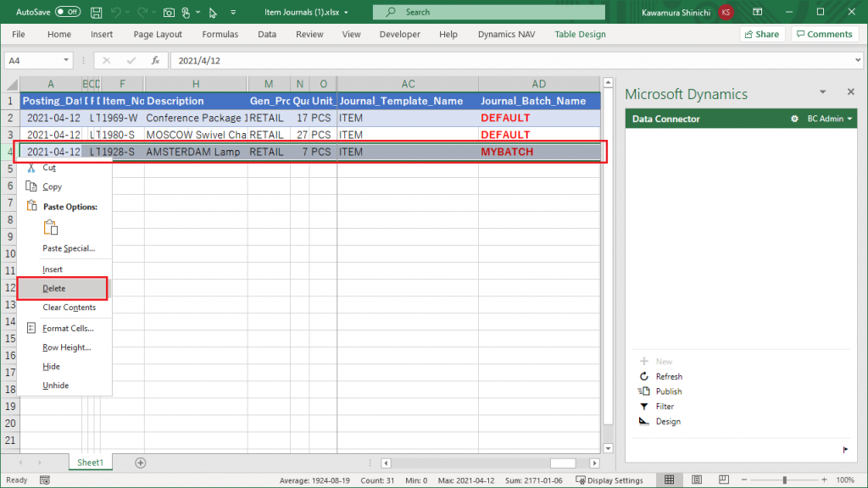
Task: Click the horizontal scrollbar right arrow
Action: [x=594, y=463]
